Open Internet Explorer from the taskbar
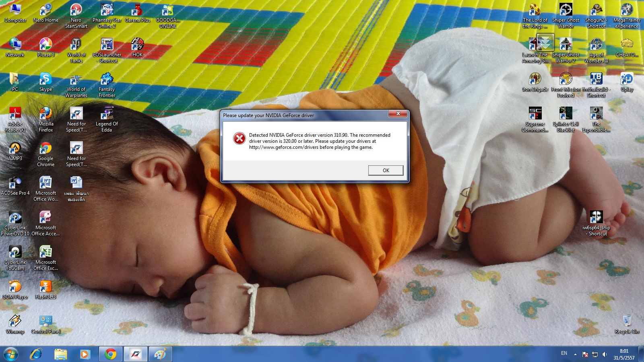Viewport: 644px width, 362px height. click(x=36, y=354)
